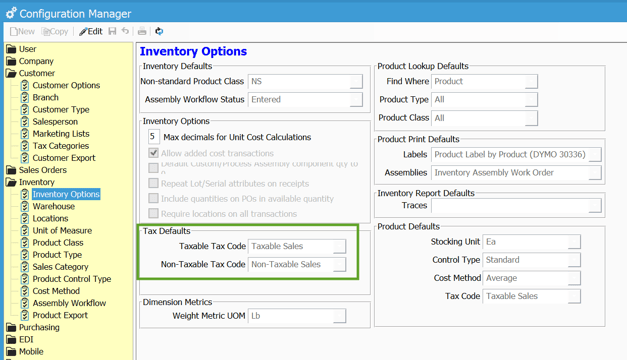Screen dimensions: 627x360
Task: Open the Taxable Tax Code dropdown
Action: [339, 246]
